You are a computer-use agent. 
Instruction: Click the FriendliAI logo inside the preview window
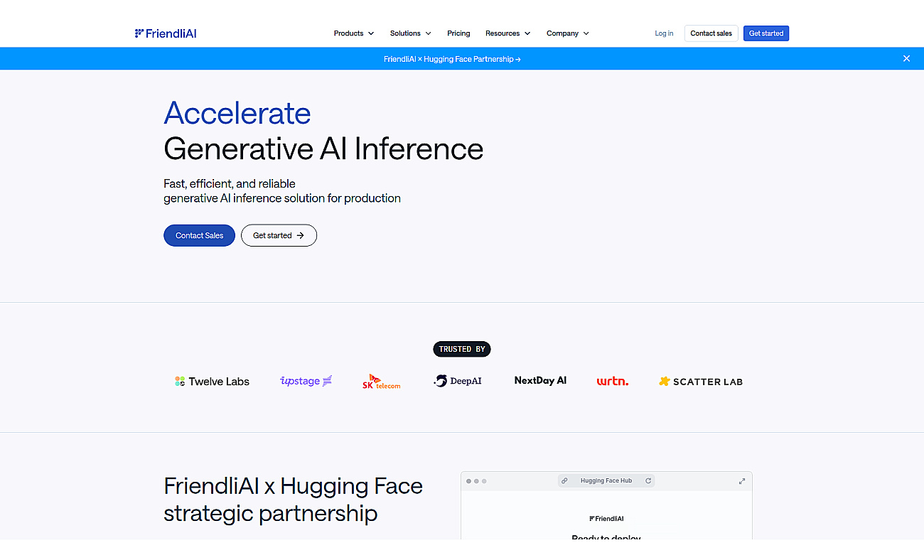(x=606, y=519)
